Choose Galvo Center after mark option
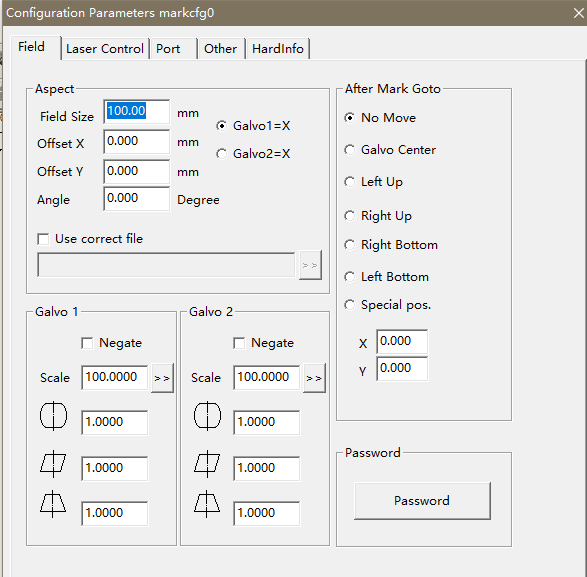 349,150
